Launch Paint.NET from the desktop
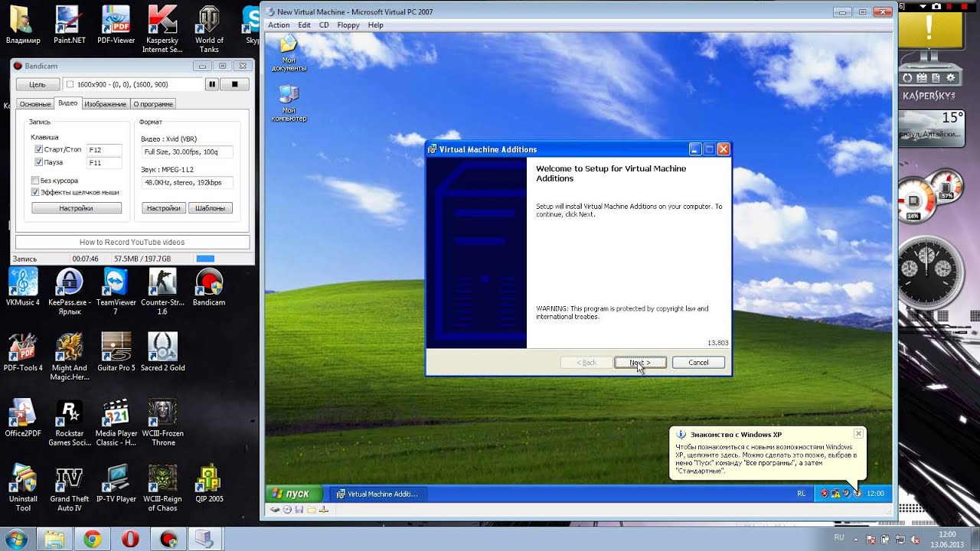Screen dimensions: 980x551 [70, 24]
